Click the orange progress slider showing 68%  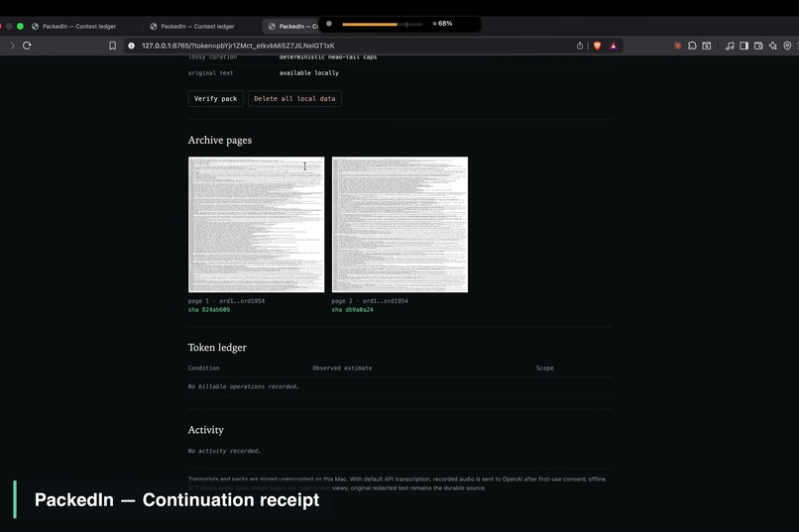point(383,24)
